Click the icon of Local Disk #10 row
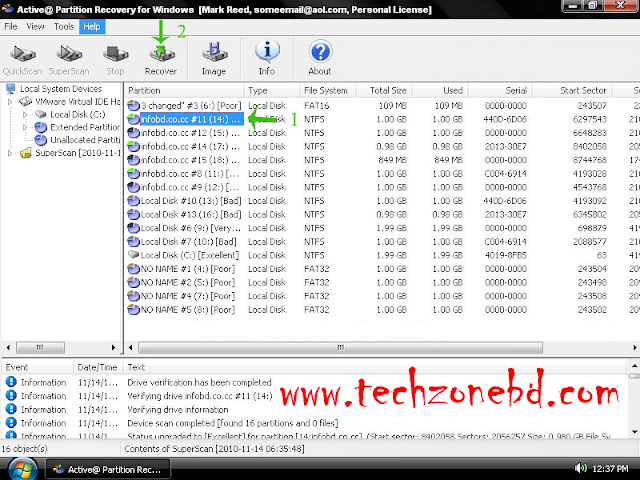Screen dimensions: 640x480 point(133,201)
